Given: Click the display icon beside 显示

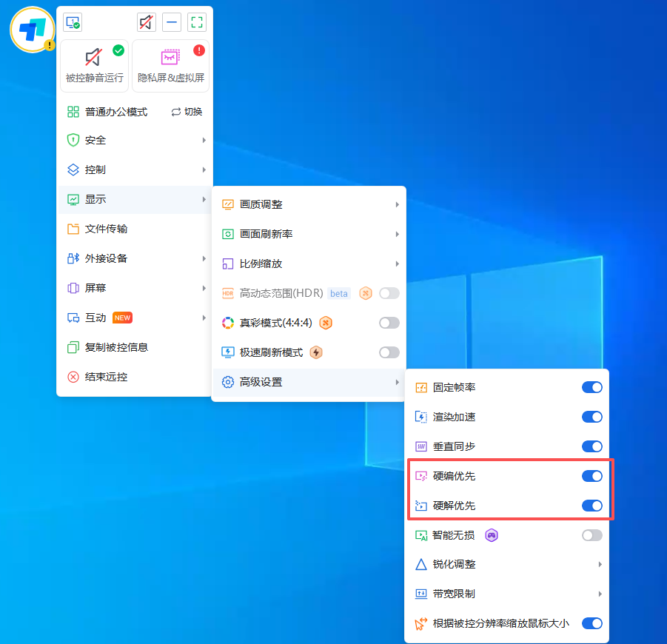Looking at the screenshot, I should [73, 200].
